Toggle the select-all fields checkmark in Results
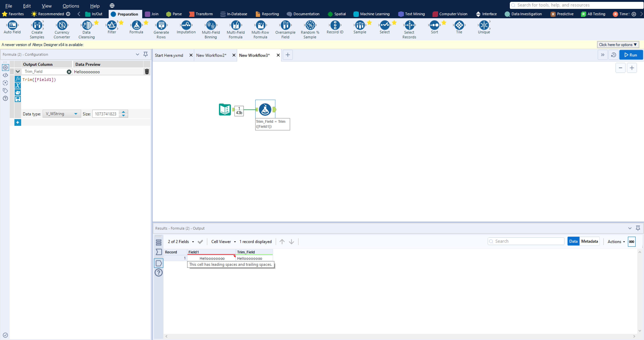The height and width of the screenshot is (340, 644). pyautogui.click(x=200, y=241)
